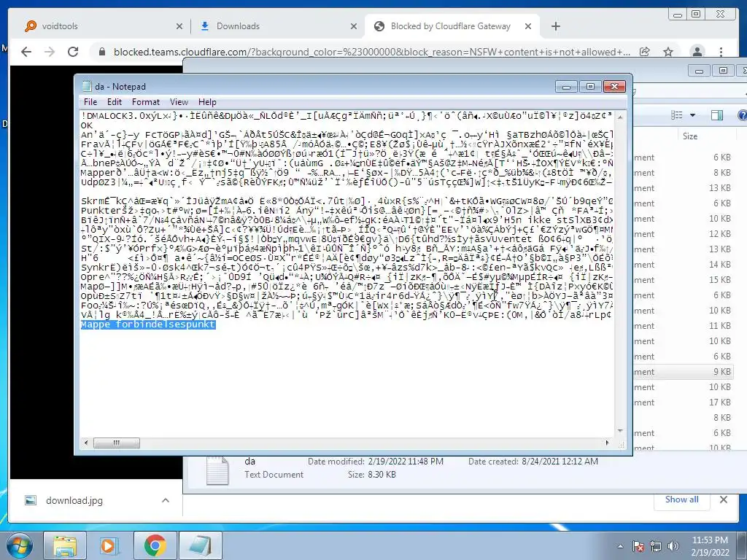747x560 pixels.
Task: Select Blocked by Cloudflare Gateway tab
Action: 450,26
